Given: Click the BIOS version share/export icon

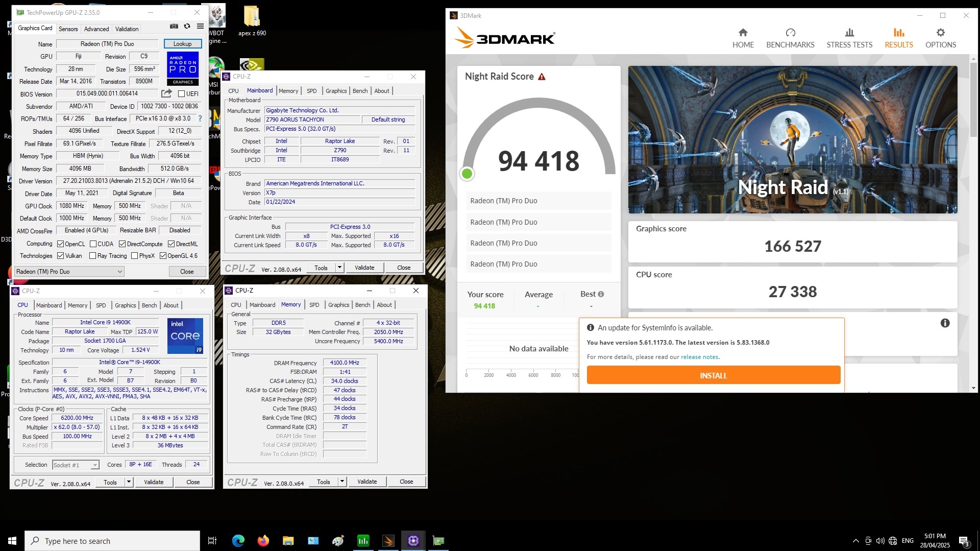Looking at the screenshot, I should (x=166, y=93).
